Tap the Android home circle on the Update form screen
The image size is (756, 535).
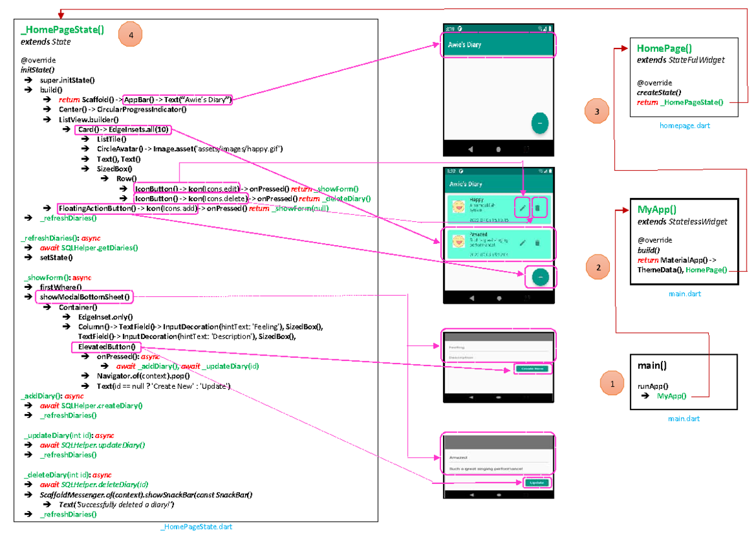498,495
